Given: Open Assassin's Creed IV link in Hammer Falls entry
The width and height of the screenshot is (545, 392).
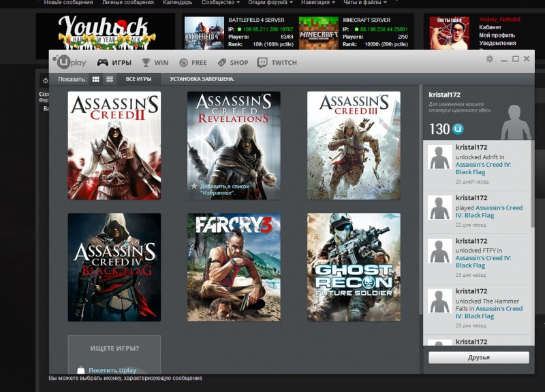Looking at the screenshot, I should tap(489, 312).
